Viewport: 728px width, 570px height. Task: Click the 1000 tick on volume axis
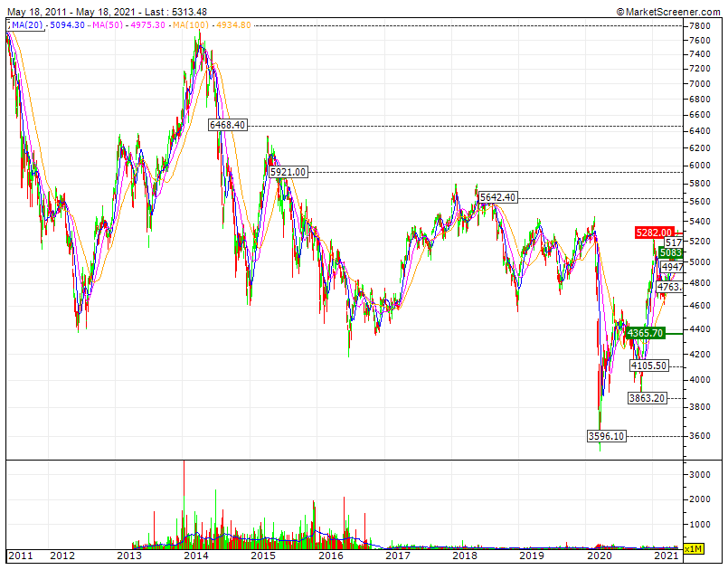700,525
